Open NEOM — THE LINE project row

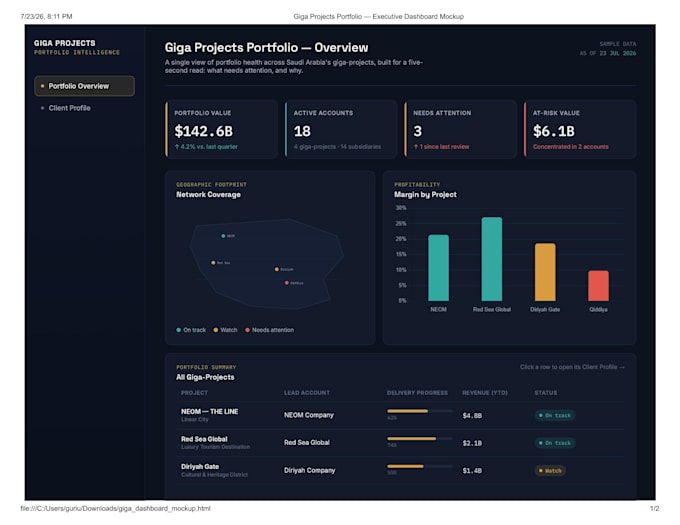point(401,415)
